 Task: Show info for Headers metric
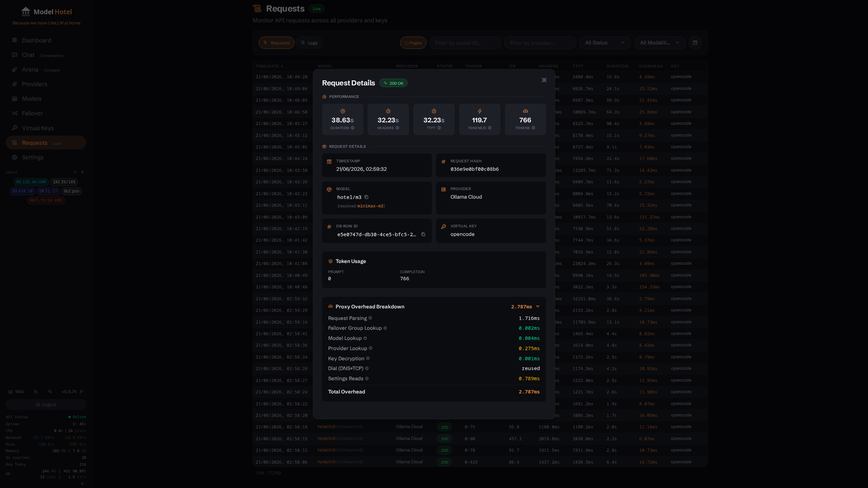397,128
